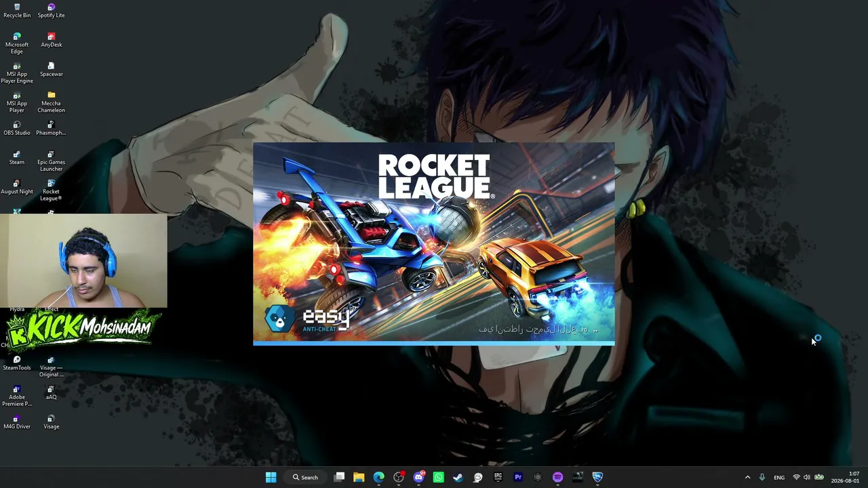Click the microphone icon in the system tray
The image size is (868, 488).
click(762, 477)
